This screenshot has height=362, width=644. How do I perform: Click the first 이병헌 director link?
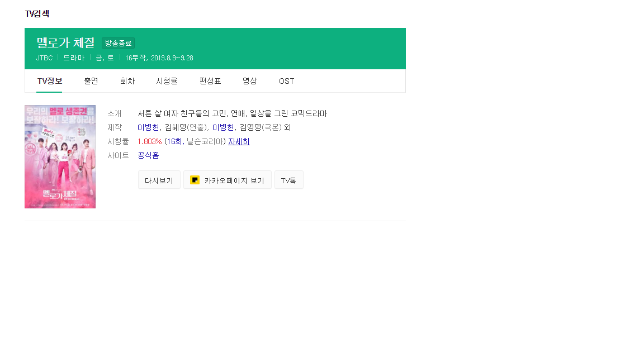pos(148,127)
